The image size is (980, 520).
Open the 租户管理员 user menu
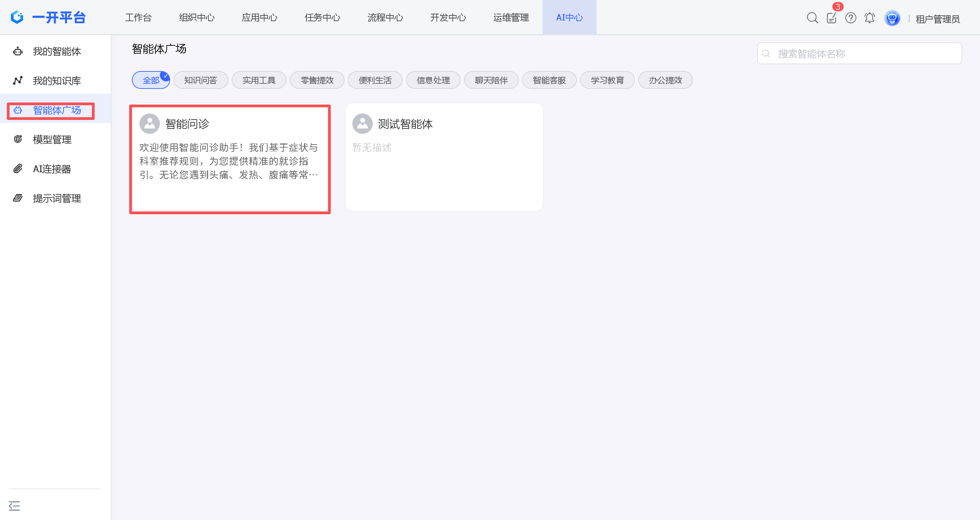[x=937, y=19]
